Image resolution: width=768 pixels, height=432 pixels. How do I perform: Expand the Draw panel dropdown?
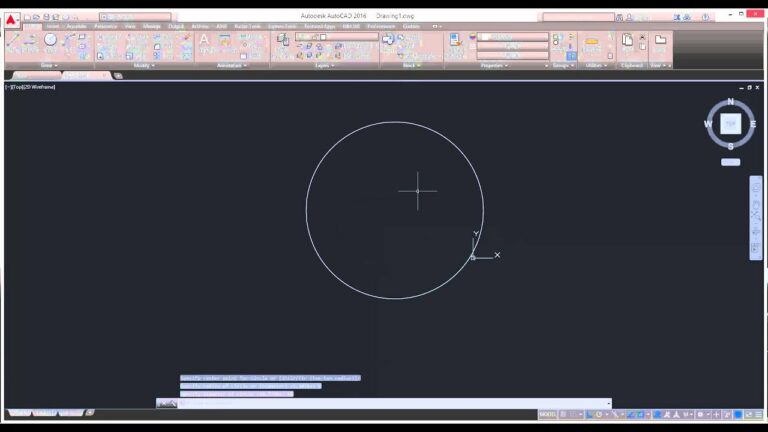pos(48,65)
